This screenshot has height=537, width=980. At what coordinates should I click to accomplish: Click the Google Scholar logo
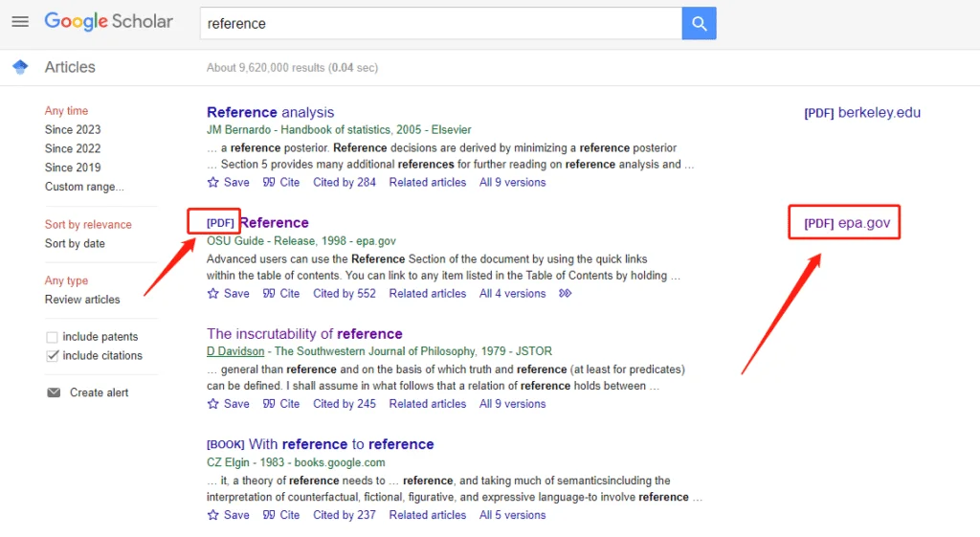pyautogui.click(x=109, y=21)
